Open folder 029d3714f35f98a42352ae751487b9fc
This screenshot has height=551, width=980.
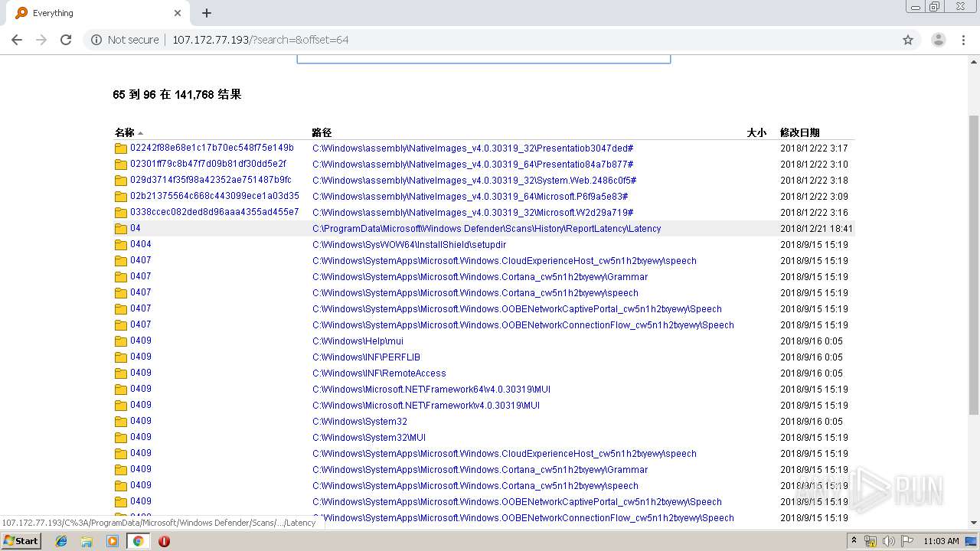[x=211, y=180]
